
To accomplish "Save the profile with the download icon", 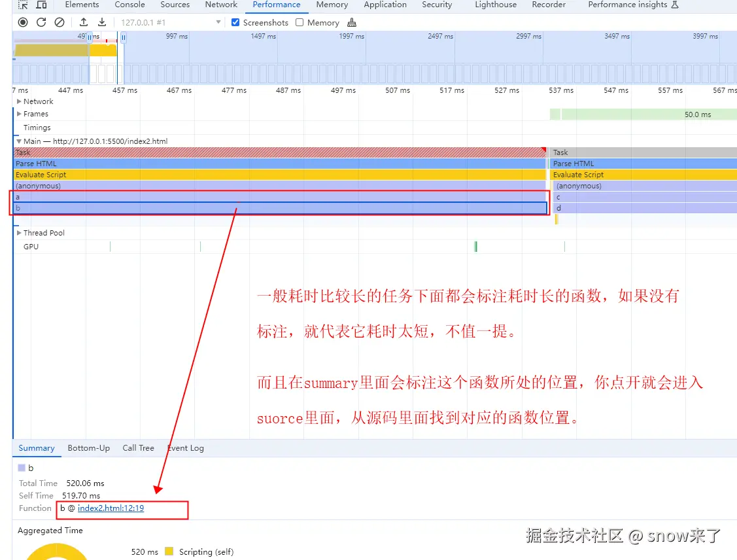I will pos(101,22).
